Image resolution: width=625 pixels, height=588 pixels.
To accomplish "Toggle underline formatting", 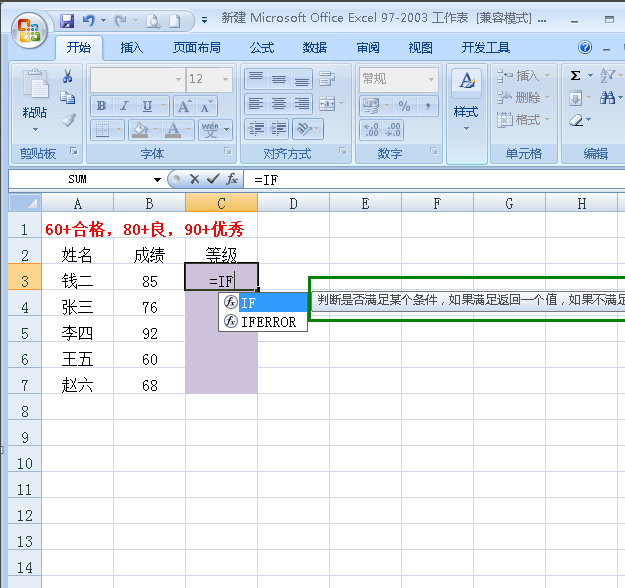I will coord(147,106).
